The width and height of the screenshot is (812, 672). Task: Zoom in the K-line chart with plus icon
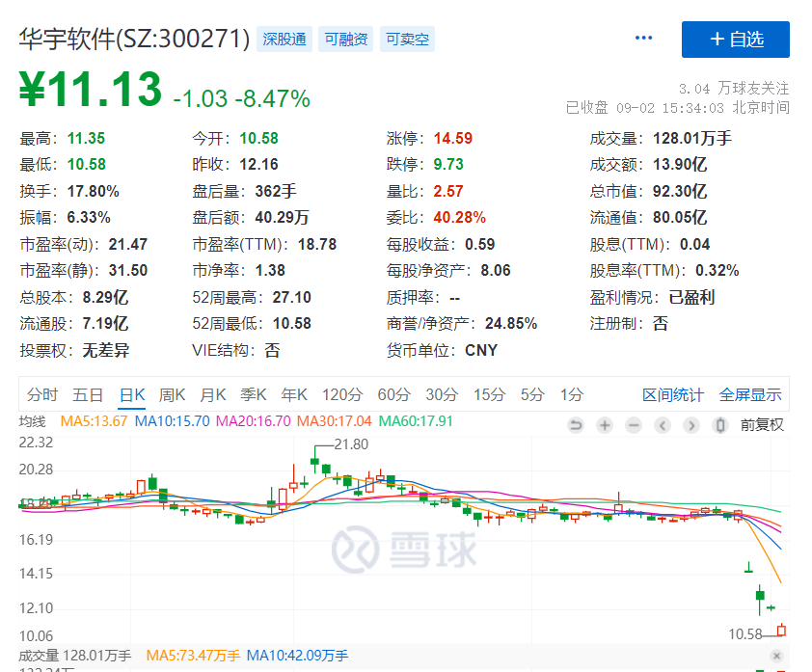605,425
